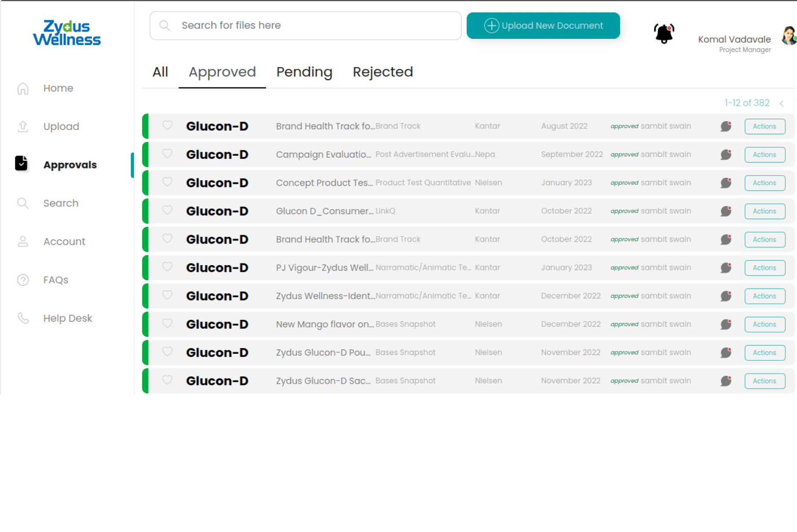Favorite the Concept Product Test document
Viewport: 797px width, 532px height.
(x=167, y=182)
